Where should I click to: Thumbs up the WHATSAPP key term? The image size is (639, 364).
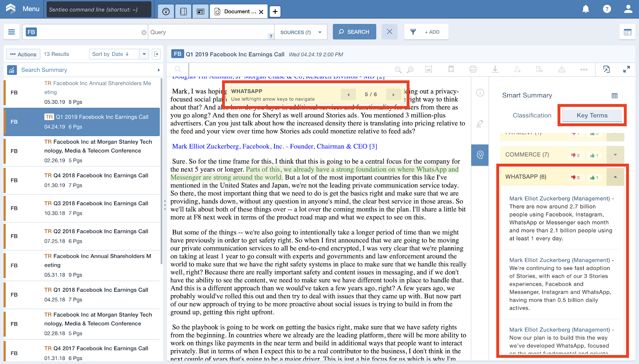(x=594, y=177)
